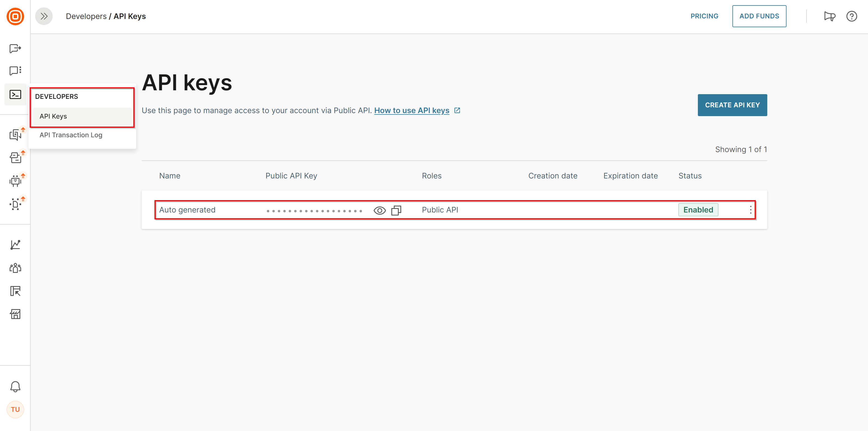Click the PRICING link
Viewport: 868px width, 431px height.
704,16
